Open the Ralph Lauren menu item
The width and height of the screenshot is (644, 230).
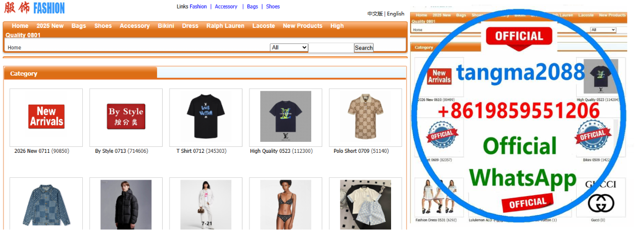225,26
